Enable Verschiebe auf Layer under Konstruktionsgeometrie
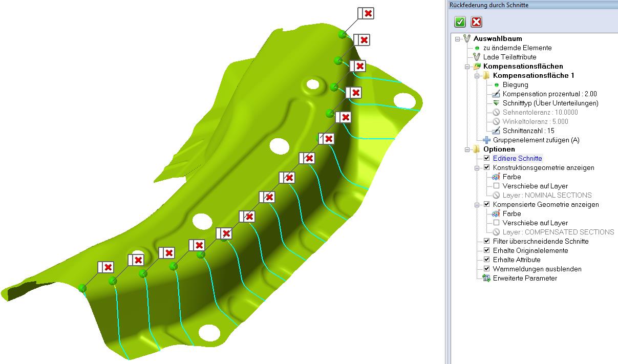The height and width of the screenshot is (364, 618). coord(496,186)
